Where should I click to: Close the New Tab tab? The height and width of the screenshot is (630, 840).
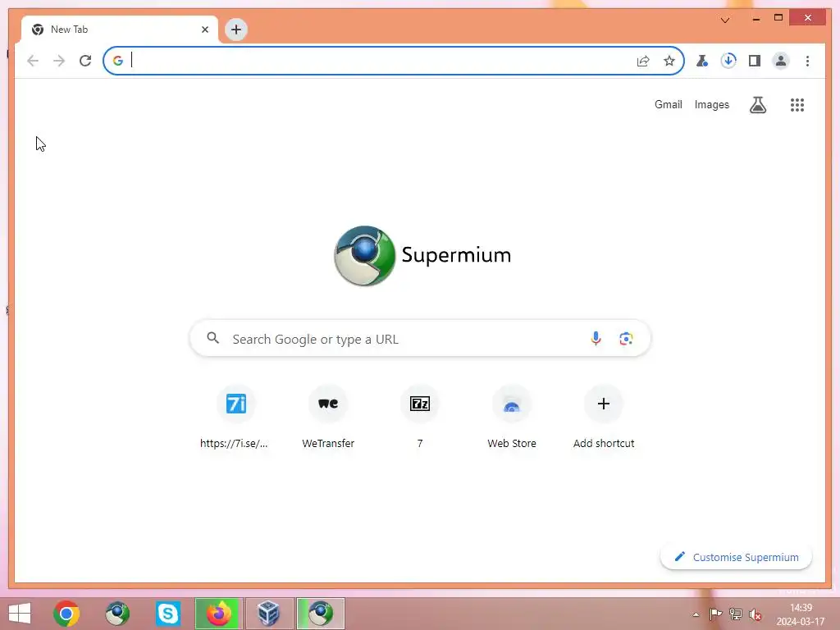tap(204, 30)
